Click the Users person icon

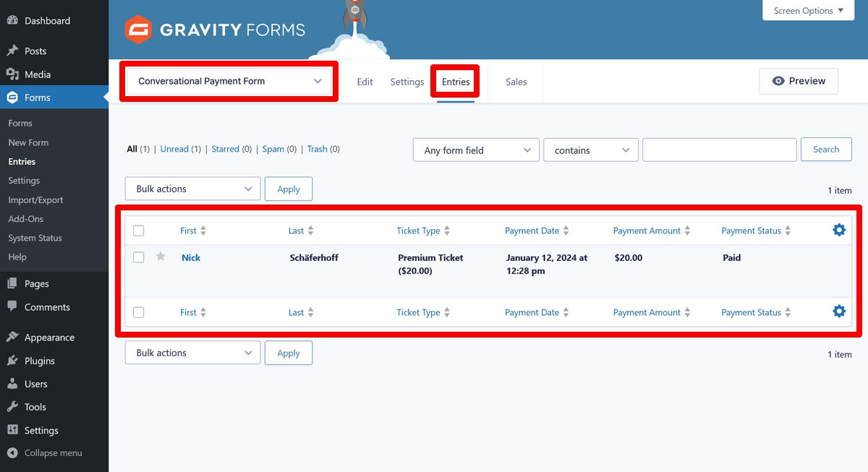point(12,384)
